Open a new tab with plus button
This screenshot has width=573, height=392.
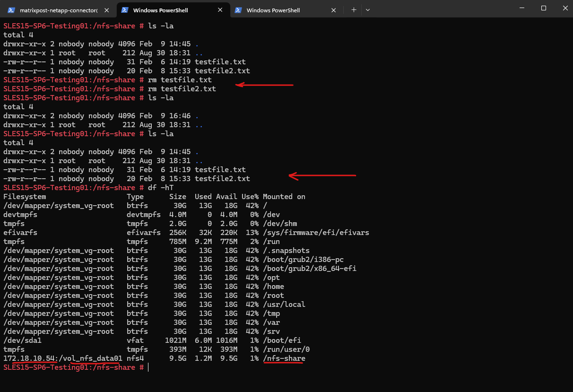[354, 9]
